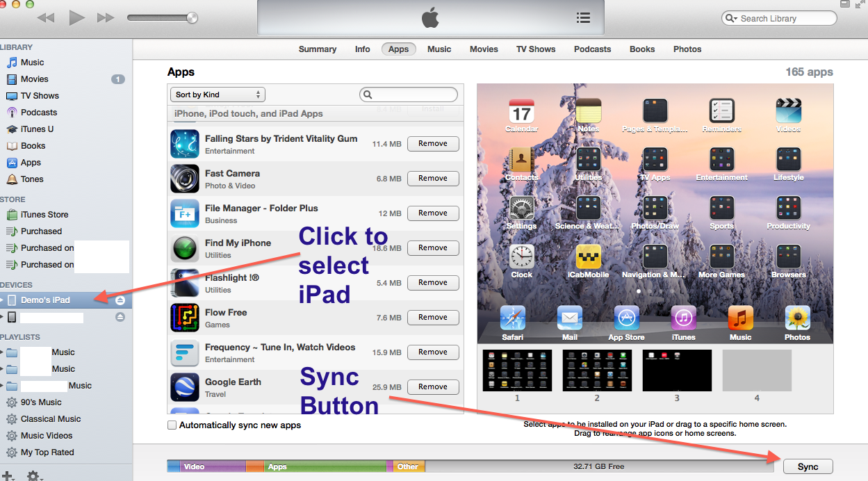Select the Mail icon in iPad dock
The image size is (868, 481).
(569, 318)
